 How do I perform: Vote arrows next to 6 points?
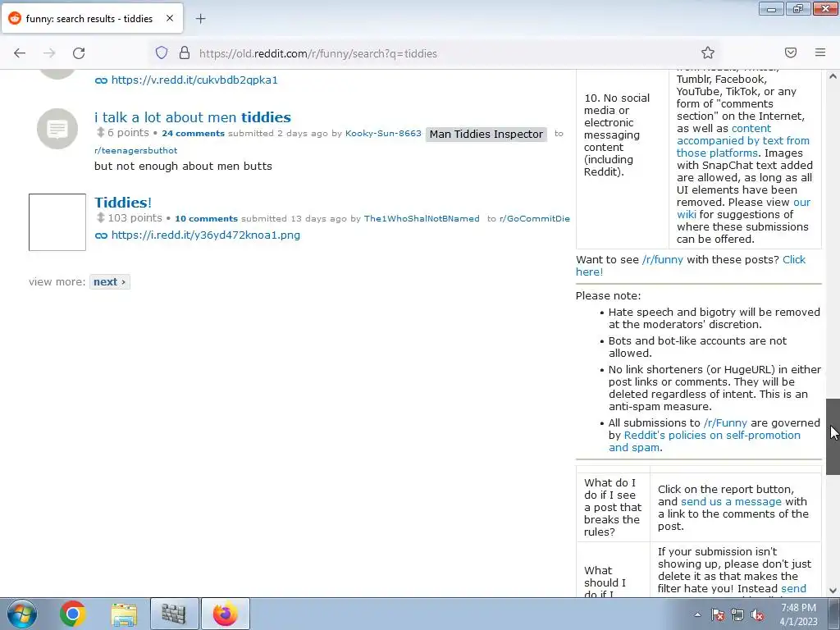(x=100, y=132)
